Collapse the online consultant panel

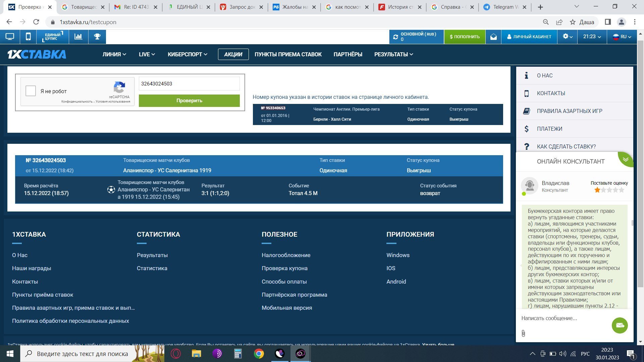[x=626, y=159]
